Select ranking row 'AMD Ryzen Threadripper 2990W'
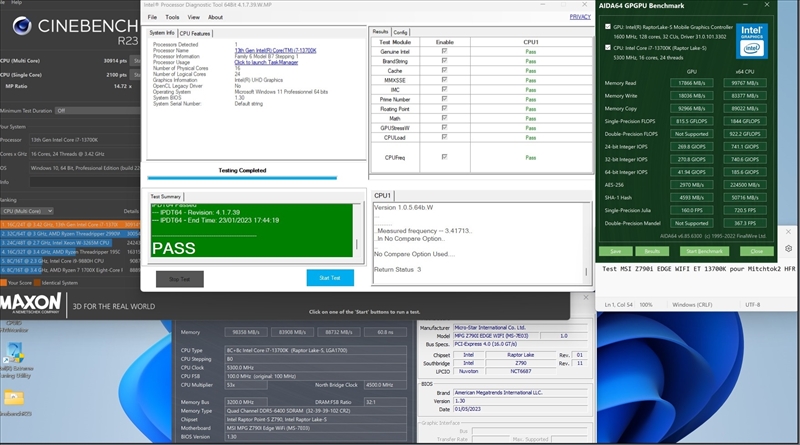The width and height of the screenshot is (800, 445). tap(70, 233)
